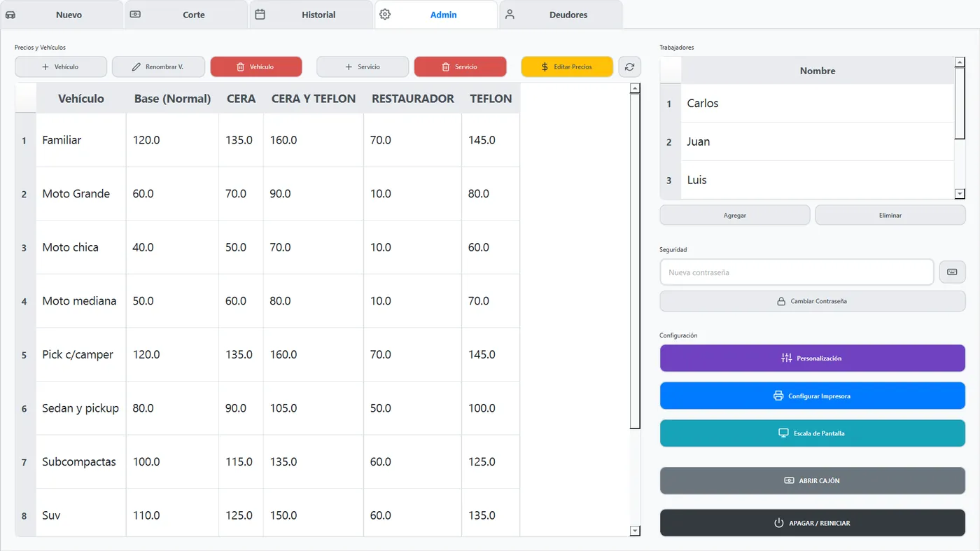Click the gear icon on the Admin tab

point(384,15)
